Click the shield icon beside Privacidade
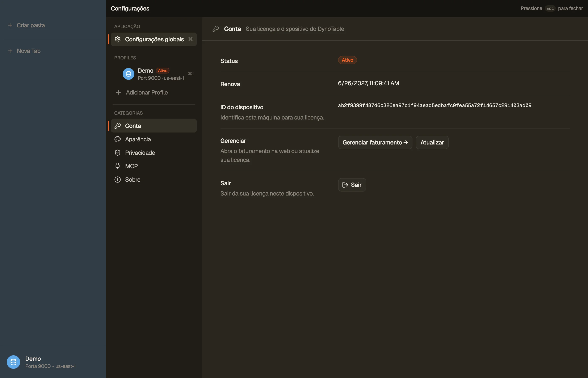This screenshot has height=378, width=588. click(x=118, y=153)
